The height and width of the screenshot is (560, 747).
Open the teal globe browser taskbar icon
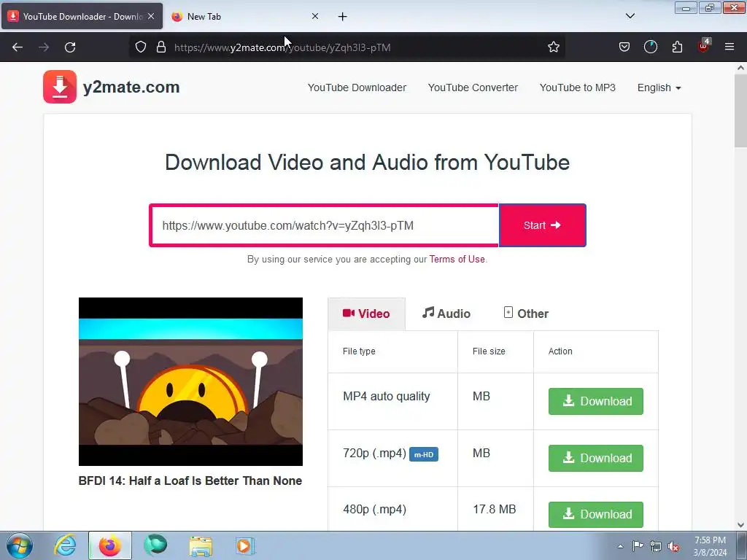[155, 545]
